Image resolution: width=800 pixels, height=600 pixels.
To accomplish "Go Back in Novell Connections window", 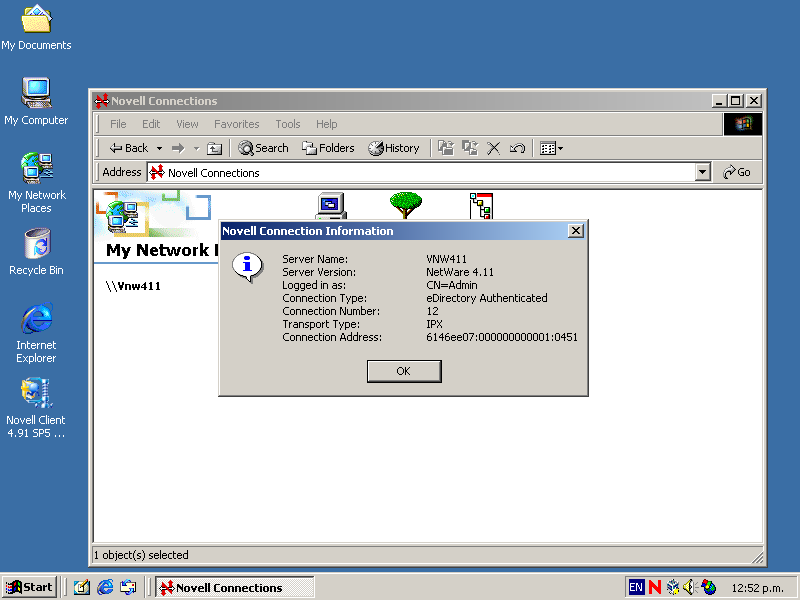I will (x=129, y=148).
